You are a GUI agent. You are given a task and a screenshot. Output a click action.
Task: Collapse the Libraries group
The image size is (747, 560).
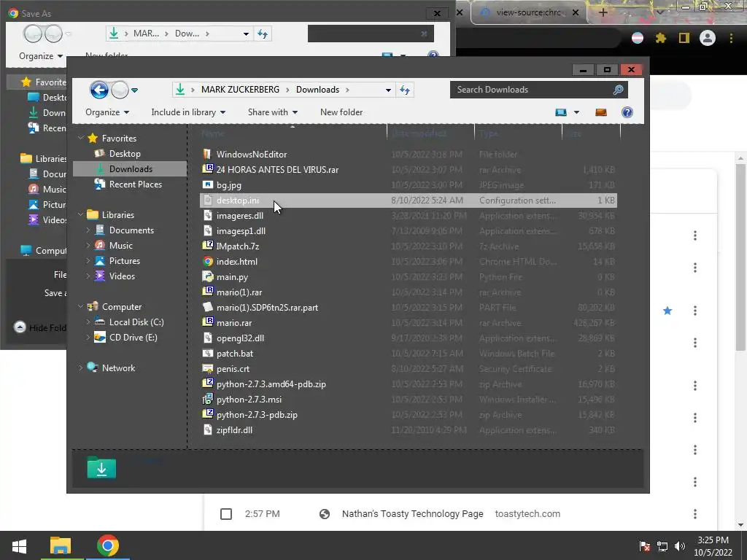coord(80,215)
